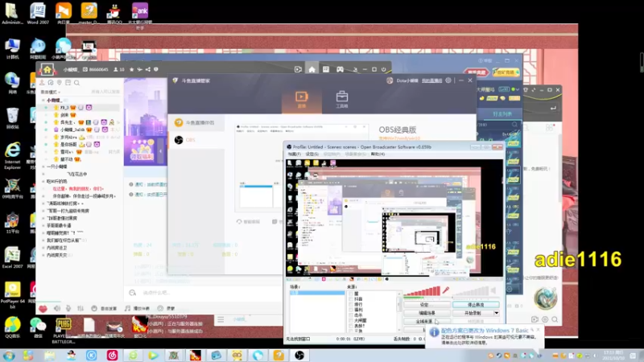Click the 录音 record button in channel bar
The width and height of the screenshot is (644, 362).
[167, 308]
